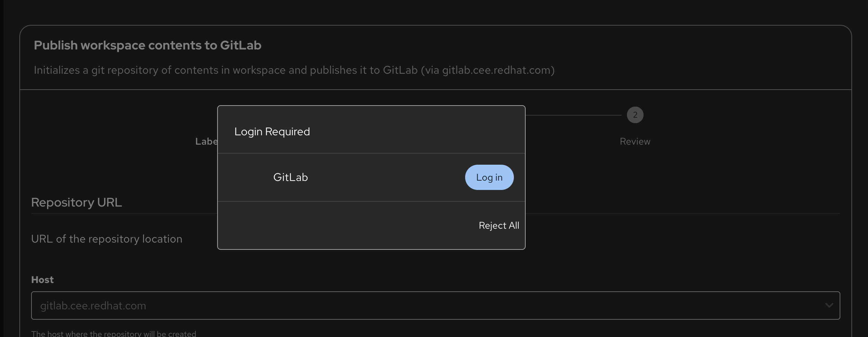Image resolution: width=868 pixels, height=337 pixels.
Task: Click the Login Required dialog title
Action: tap(272, 131)
